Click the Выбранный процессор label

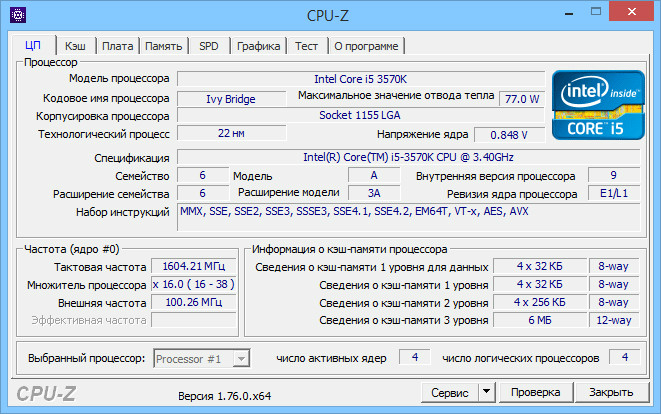(x=86, y=358)
